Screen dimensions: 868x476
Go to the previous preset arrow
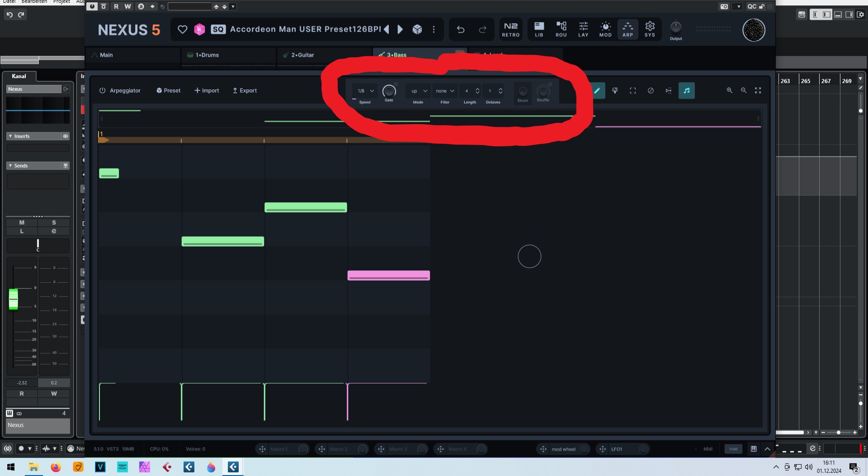tap(387, 29)
